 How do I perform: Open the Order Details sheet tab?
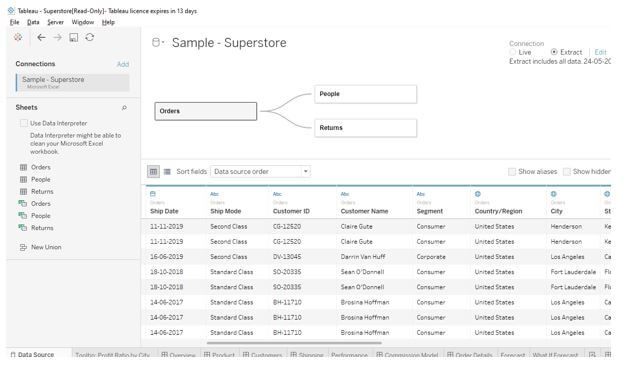pyautogui.click(x=470, y=355)
